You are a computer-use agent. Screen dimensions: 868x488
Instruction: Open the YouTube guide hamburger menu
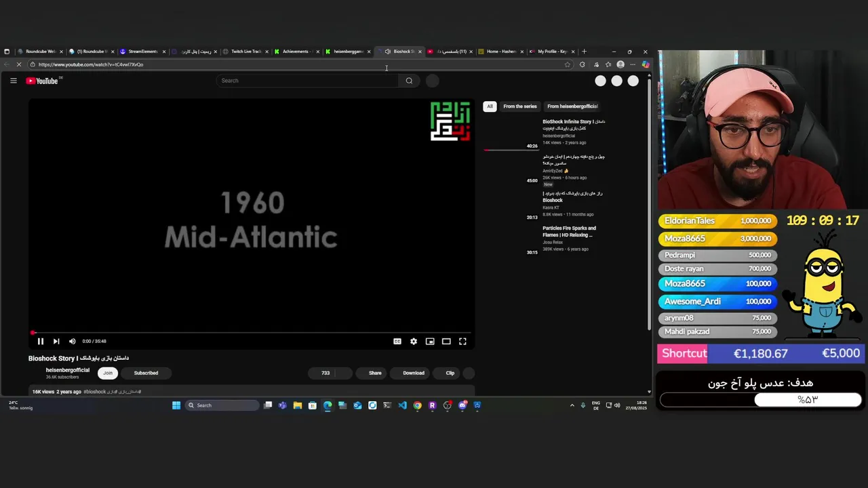[x=13, y=81]
